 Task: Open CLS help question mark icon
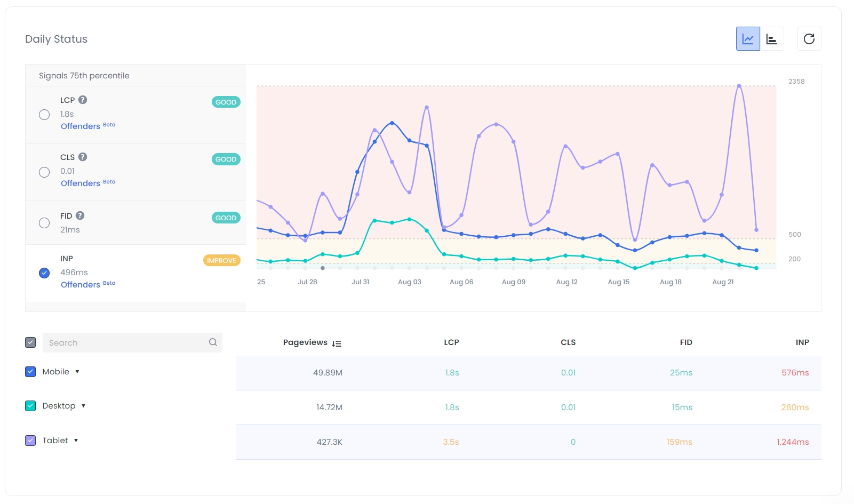click(x=83, y=157)
